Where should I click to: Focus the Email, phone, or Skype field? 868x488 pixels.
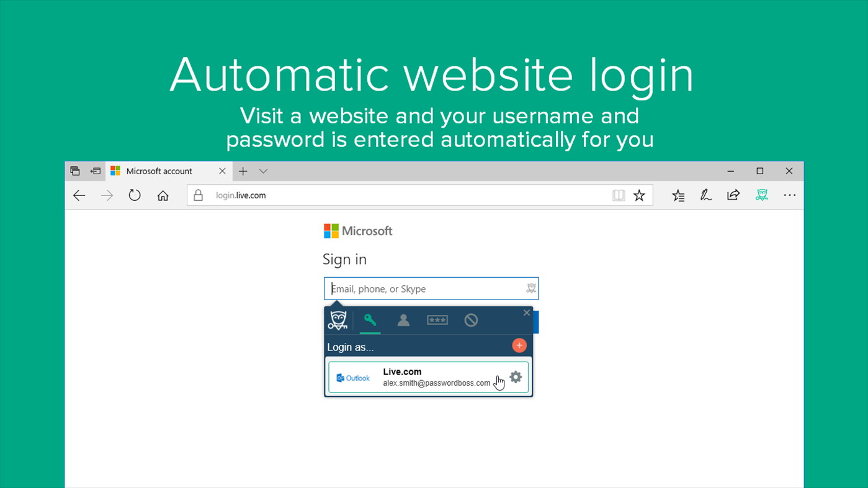pyautogui.click(x=431, y=288)
